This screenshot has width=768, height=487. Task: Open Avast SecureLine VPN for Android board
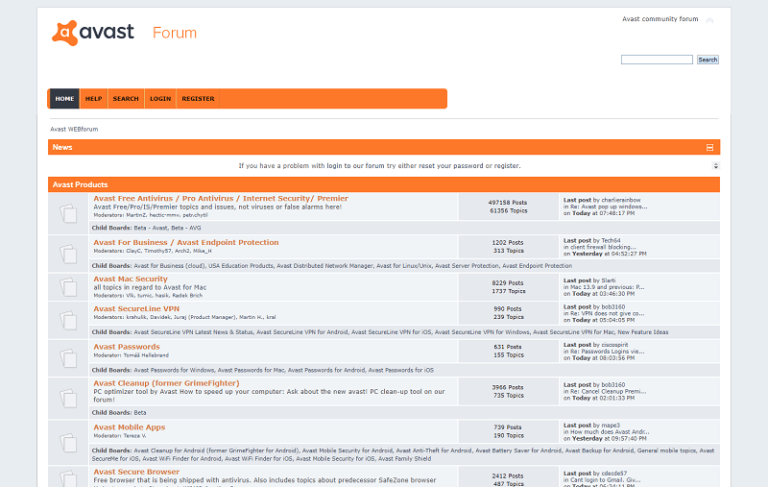coord(302,332)
